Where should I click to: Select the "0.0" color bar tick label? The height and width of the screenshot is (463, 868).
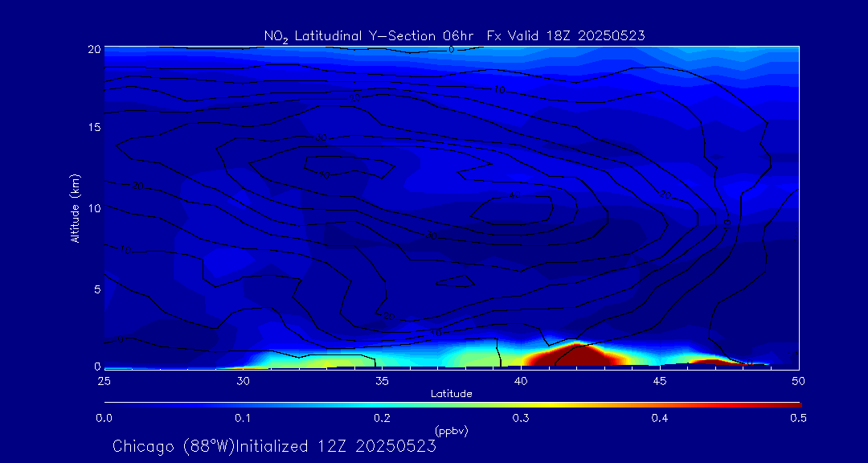[x=104, y=418]
